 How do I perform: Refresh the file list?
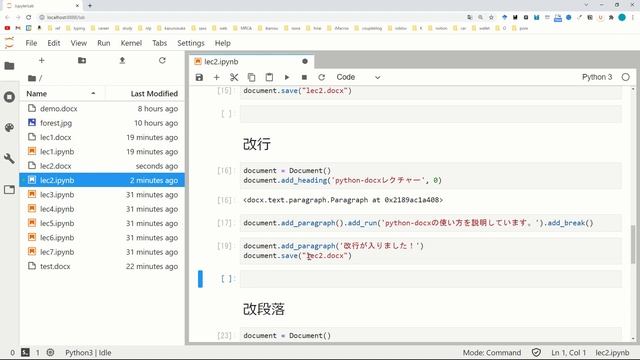tap(162, 60)
